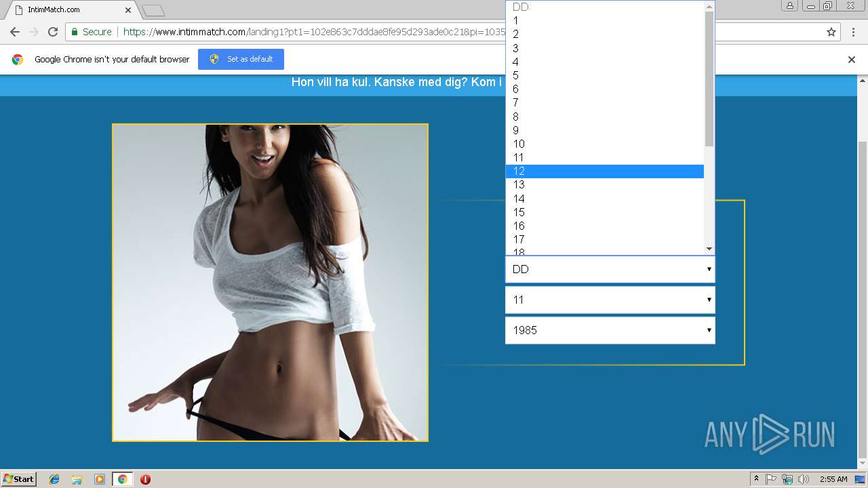Pick day 7 in the dropdown list
This screenshot has width=868, height=488.
[x=604, y=102]
